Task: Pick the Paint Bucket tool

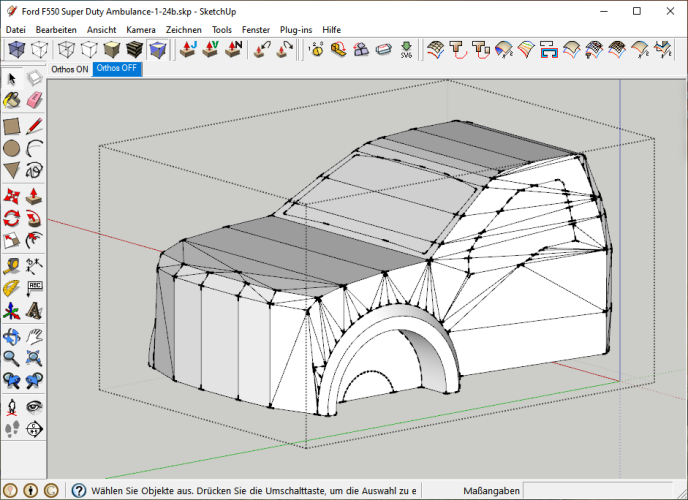Action: click(12, 100)
